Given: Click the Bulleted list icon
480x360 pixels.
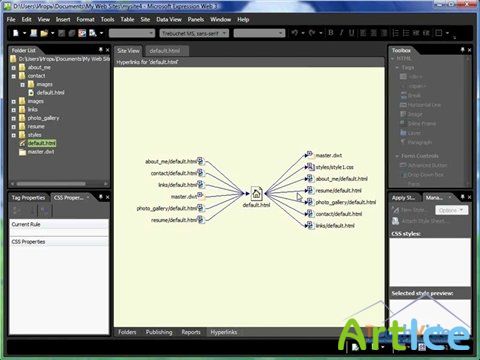Looking at the screenshot, I should 406,33.
